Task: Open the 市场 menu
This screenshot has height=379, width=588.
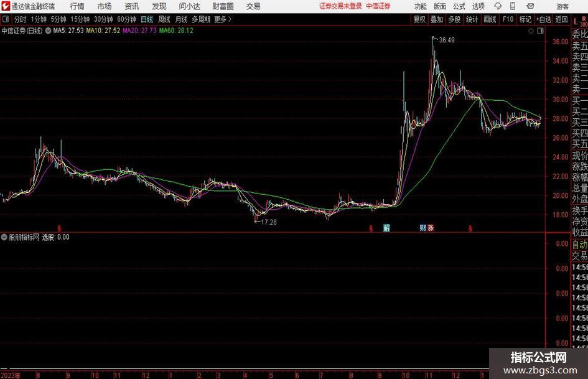Action: point(105,6)
